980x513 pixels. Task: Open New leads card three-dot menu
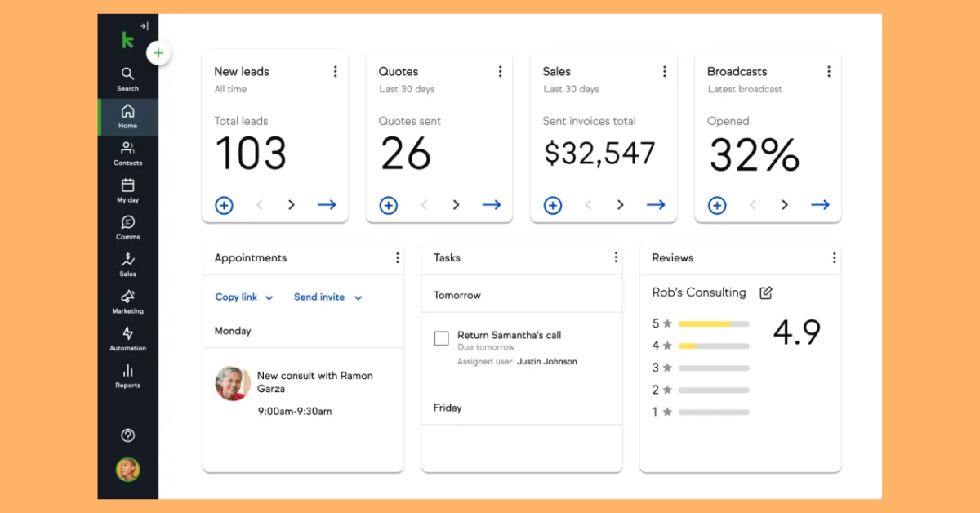335,72
